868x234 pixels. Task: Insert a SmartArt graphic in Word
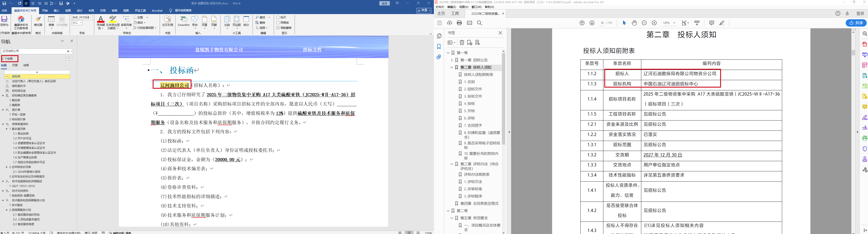click(184, 21)
